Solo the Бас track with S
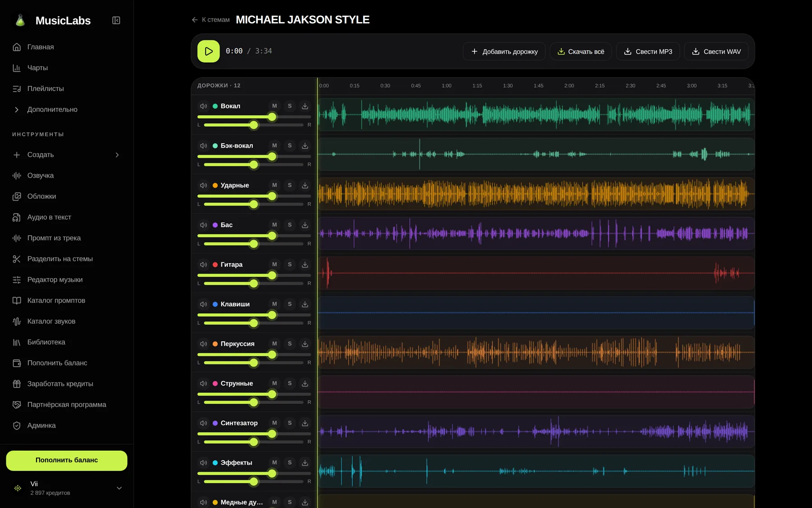This screenshot has height=508, width=812. [x=290, y=225]
